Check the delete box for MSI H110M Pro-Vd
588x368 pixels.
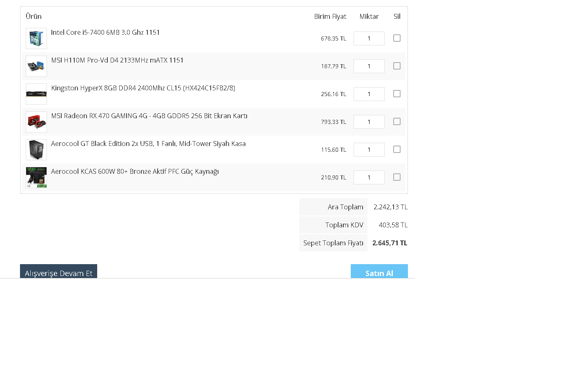point(397,66)
